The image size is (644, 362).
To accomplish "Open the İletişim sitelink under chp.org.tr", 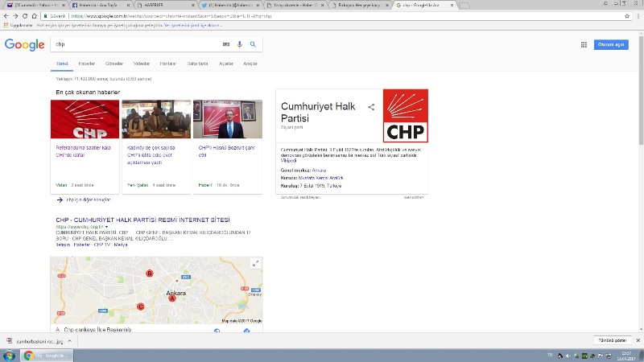I will point(63,245).
